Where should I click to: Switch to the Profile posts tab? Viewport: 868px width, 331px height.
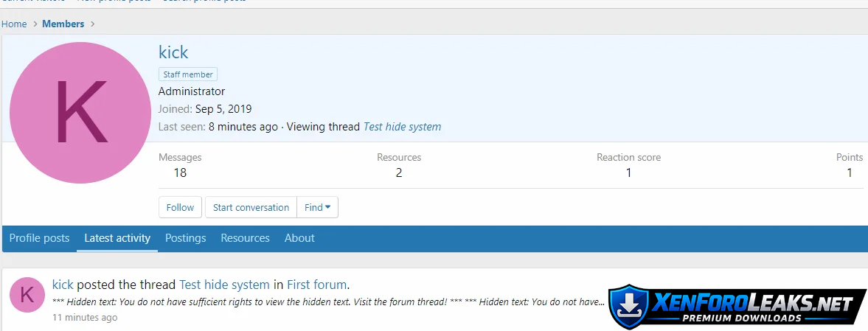39,238
